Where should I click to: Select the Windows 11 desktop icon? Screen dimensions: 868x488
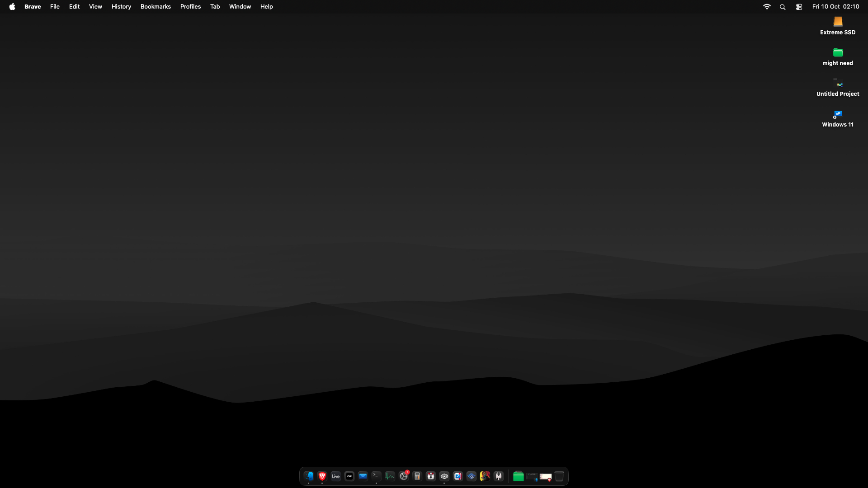pos(838,115)
